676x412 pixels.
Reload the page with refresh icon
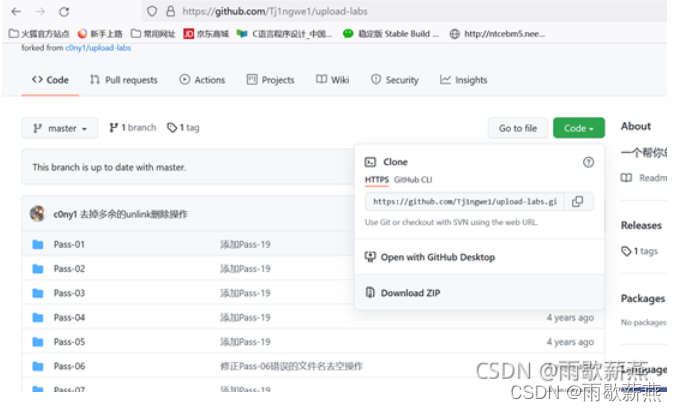[x=64, y=12]
